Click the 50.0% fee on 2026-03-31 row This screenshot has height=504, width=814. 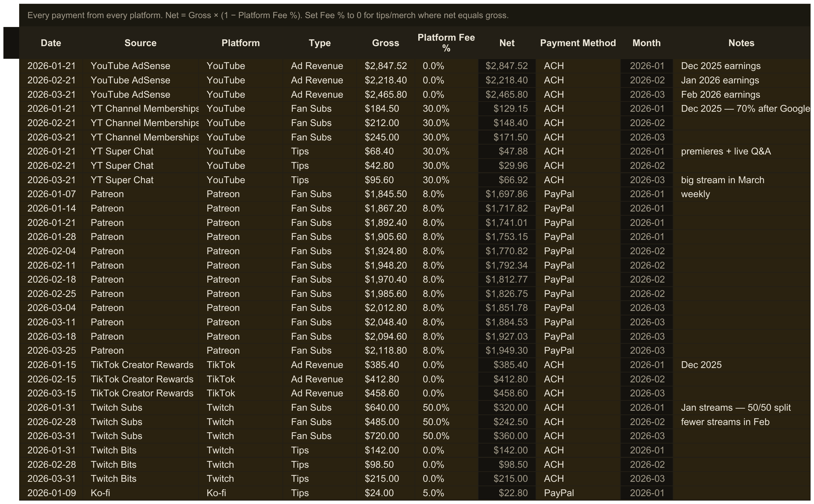coord(446,436)
